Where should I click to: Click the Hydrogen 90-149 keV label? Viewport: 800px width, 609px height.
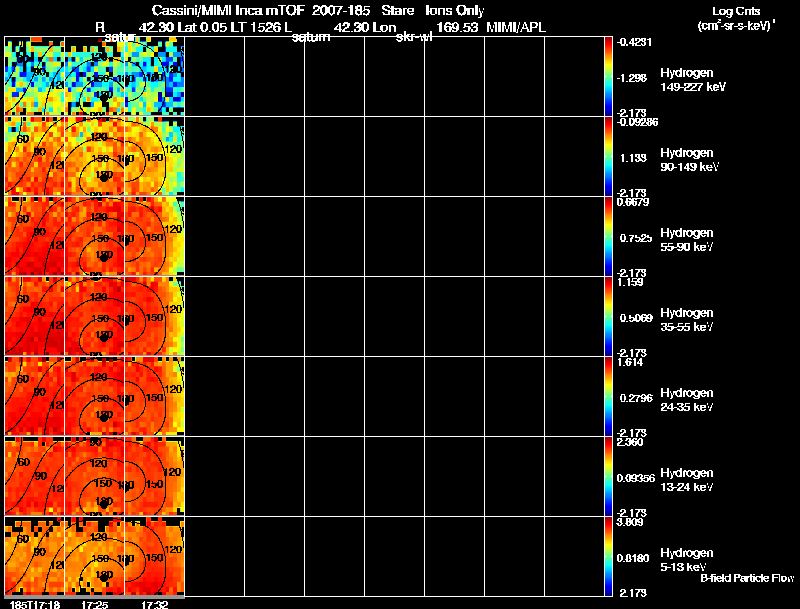[x=689, y=160]
